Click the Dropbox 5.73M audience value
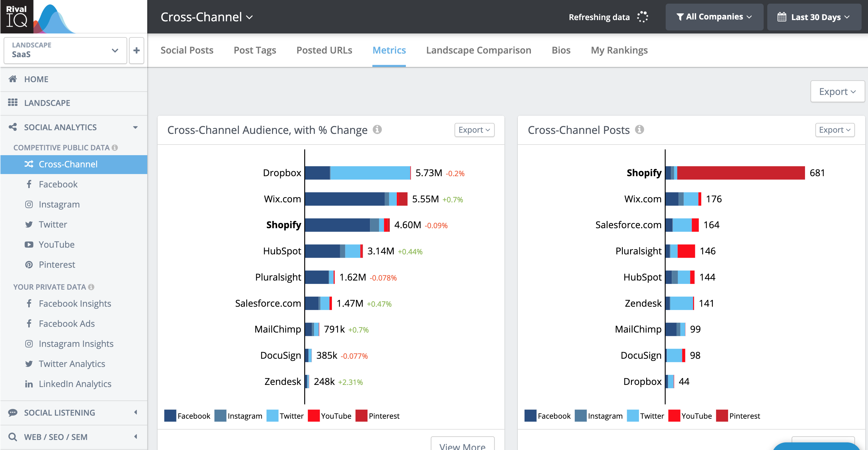 pyautogui.click(x=429, y=173)
